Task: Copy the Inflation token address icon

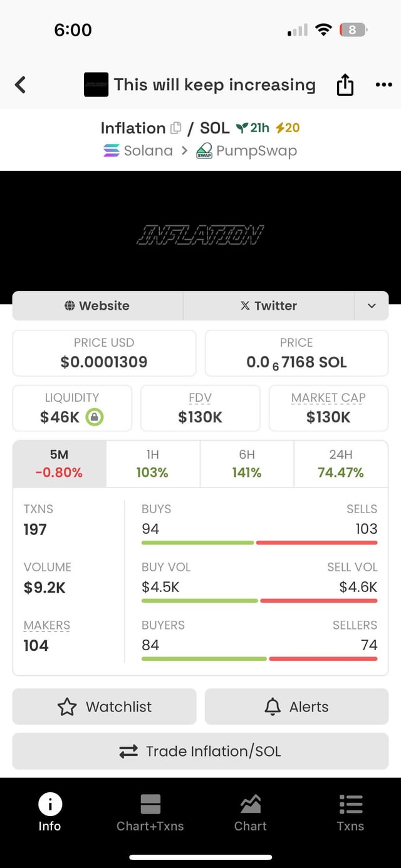Action: (176, 128)
